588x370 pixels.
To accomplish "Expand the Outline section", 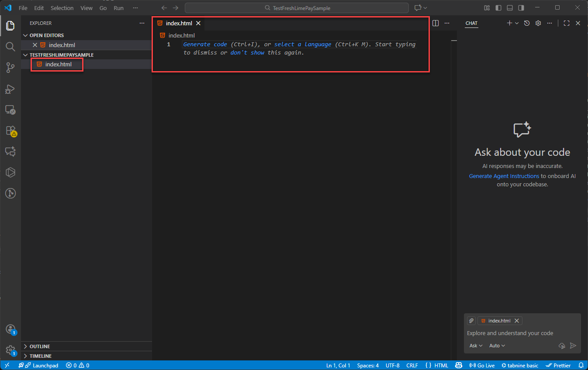I will 40,346.
